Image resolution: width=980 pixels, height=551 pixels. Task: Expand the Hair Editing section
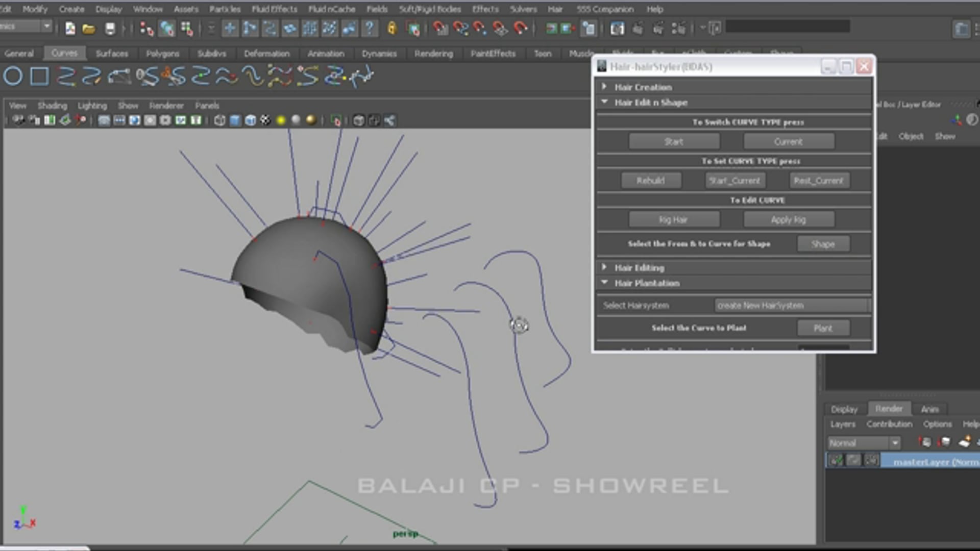coord(604,267)
